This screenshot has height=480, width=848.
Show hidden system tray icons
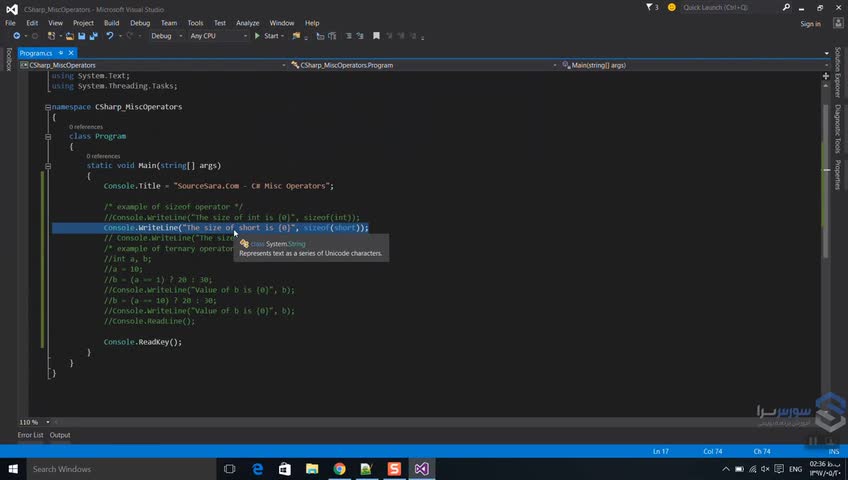click(x=726, y=469)
